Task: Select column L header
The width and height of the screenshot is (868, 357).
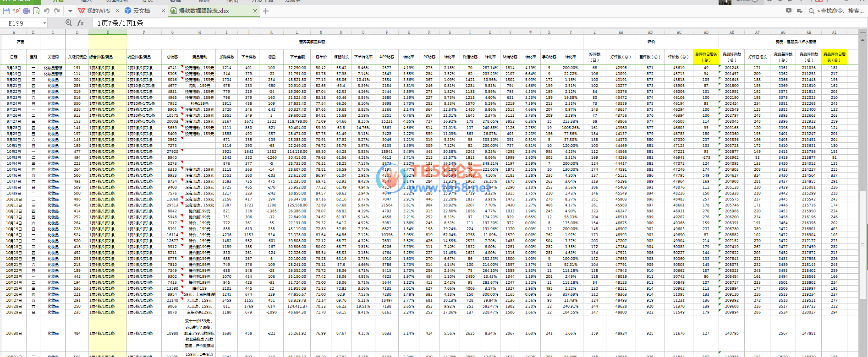Action: (297, 32)
